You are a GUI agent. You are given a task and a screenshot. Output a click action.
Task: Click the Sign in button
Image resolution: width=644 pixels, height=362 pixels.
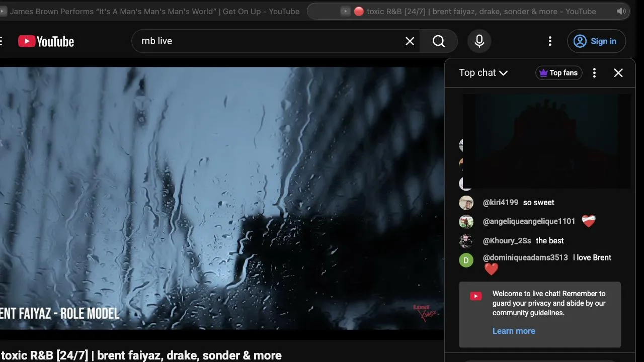point(597,41)
